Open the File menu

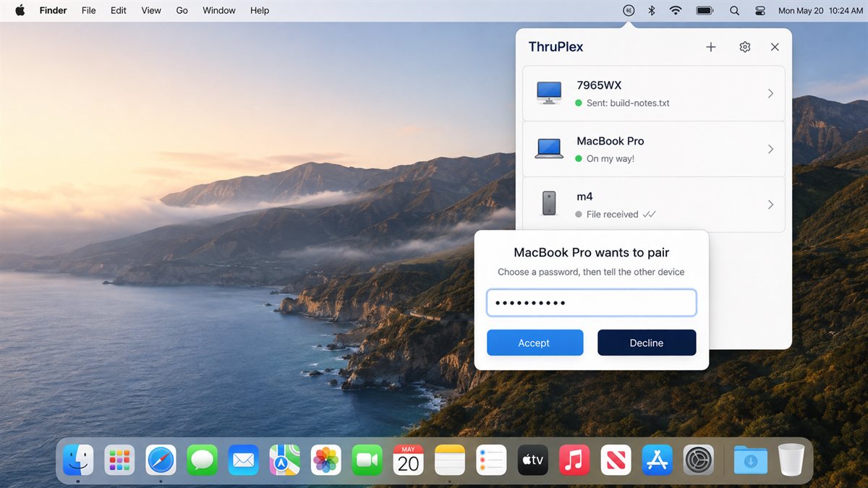tap(89, 11)
